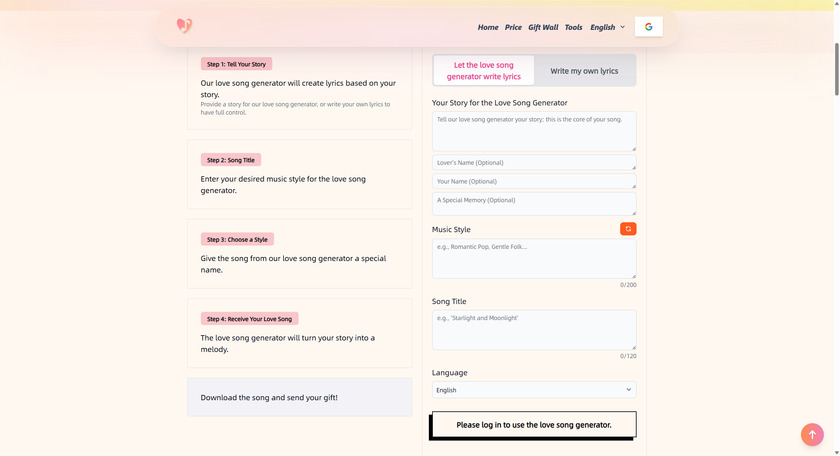Open the Tools menu item

pos(573,27)
